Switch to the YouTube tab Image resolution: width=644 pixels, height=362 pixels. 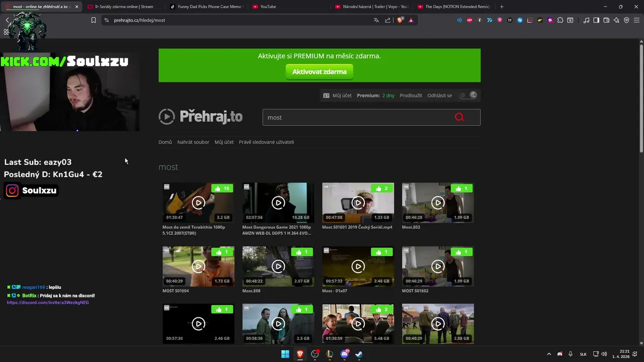289,7
